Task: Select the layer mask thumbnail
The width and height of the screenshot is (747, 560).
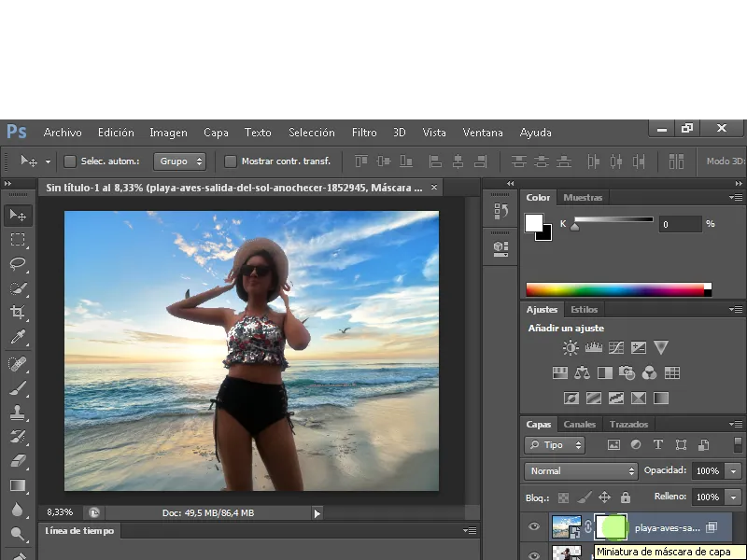Action: click(x=612, y=527)
